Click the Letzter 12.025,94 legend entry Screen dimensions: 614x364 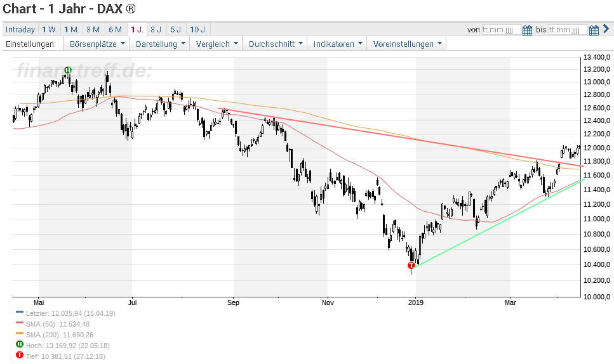pyautogui.click(x=70, y=313)
